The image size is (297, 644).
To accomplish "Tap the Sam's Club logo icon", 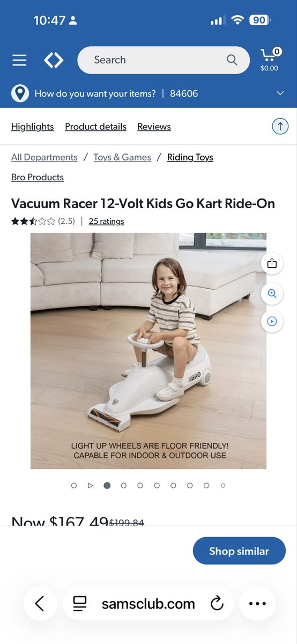I will pyautogui.click(x=54, y=60).
